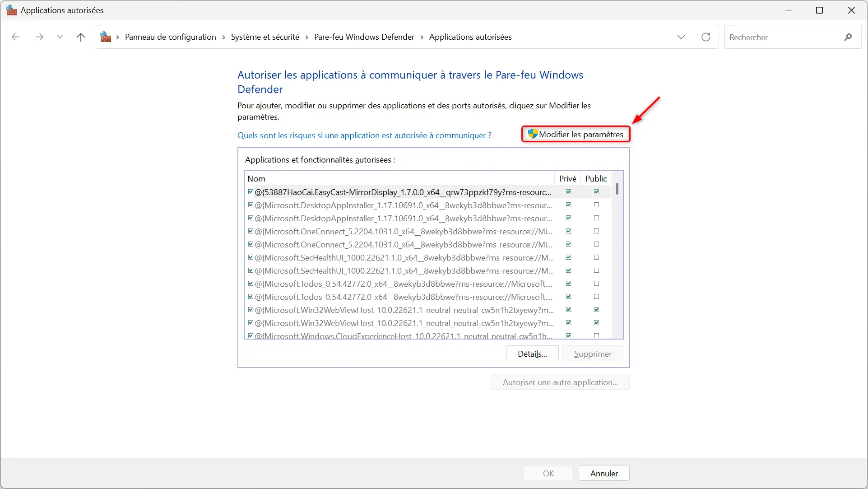
Task: Click Applications autorisées breadcrumb
Action: tap(470, 37)
